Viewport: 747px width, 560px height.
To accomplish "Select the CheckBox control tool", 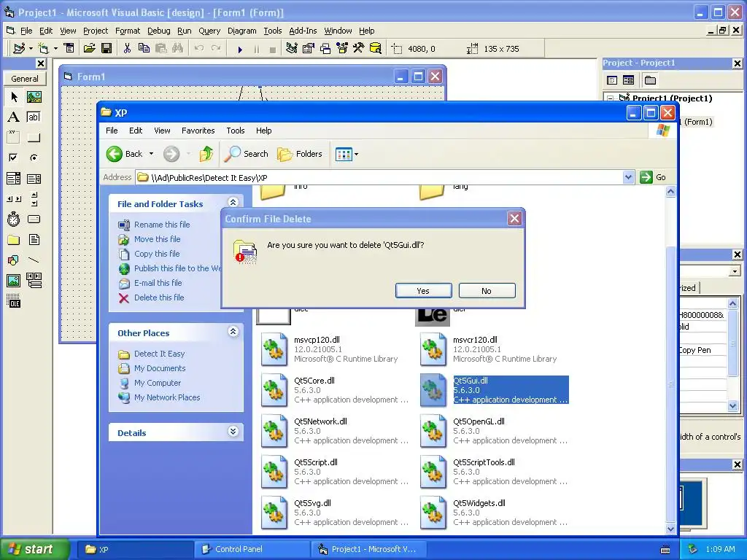I will pos(14,157).
